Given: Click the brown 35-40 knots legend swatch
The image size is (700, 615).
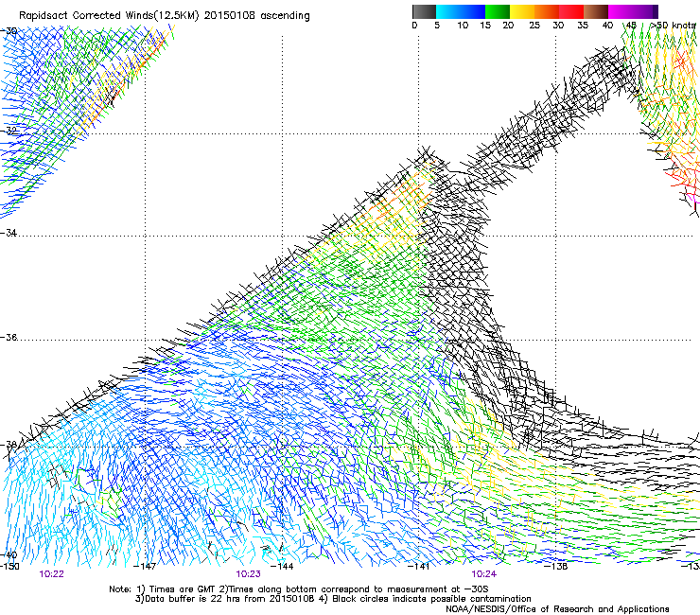Looking at the screenshot, I should [x=596, y=11].
